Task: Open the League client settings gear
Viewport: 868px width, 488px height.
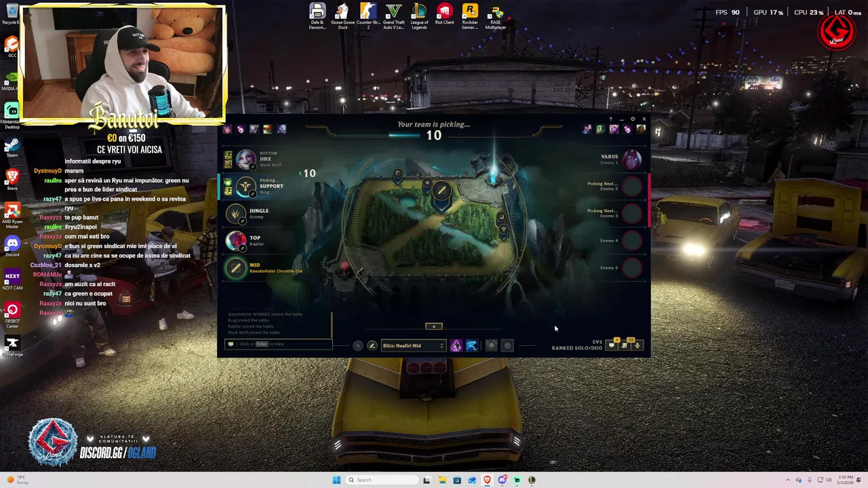Action: coord(633,119)
